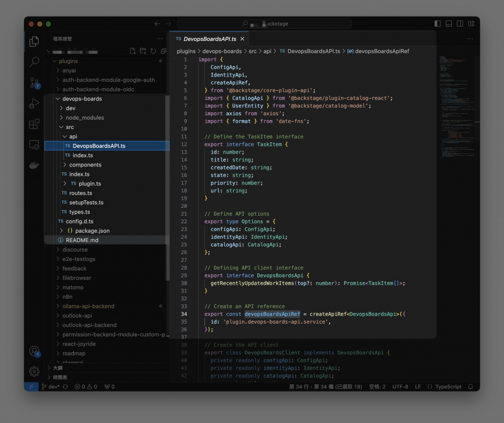Screen dimensions: 504x423
Task: Open the Explorer view in activity bar
Action: (x=34, y=41)
